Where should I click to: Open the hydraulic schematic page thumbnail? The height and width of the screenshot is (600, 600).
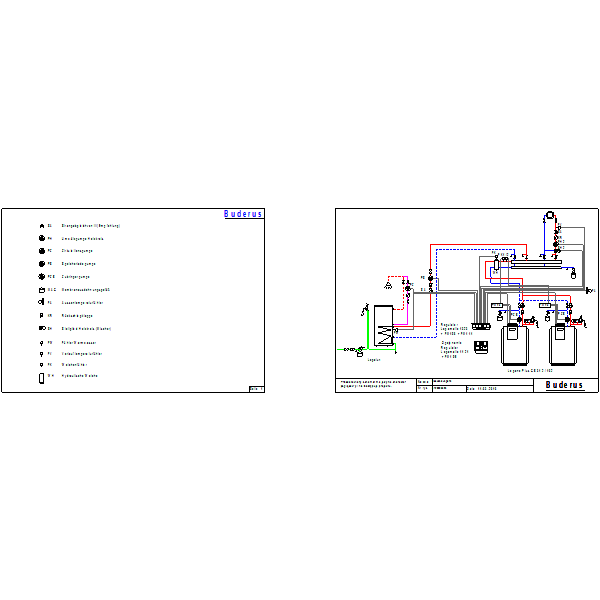467,300
